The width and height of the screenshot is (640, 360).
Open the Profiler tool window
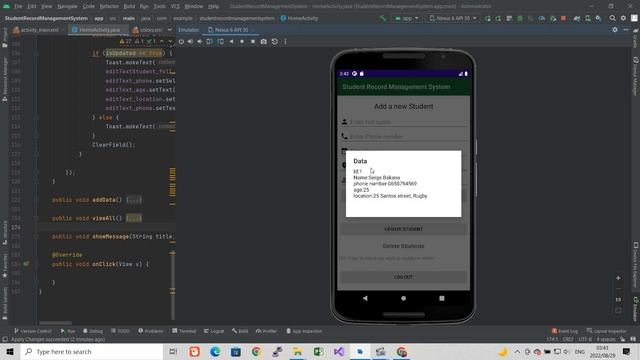click(266, 331)
